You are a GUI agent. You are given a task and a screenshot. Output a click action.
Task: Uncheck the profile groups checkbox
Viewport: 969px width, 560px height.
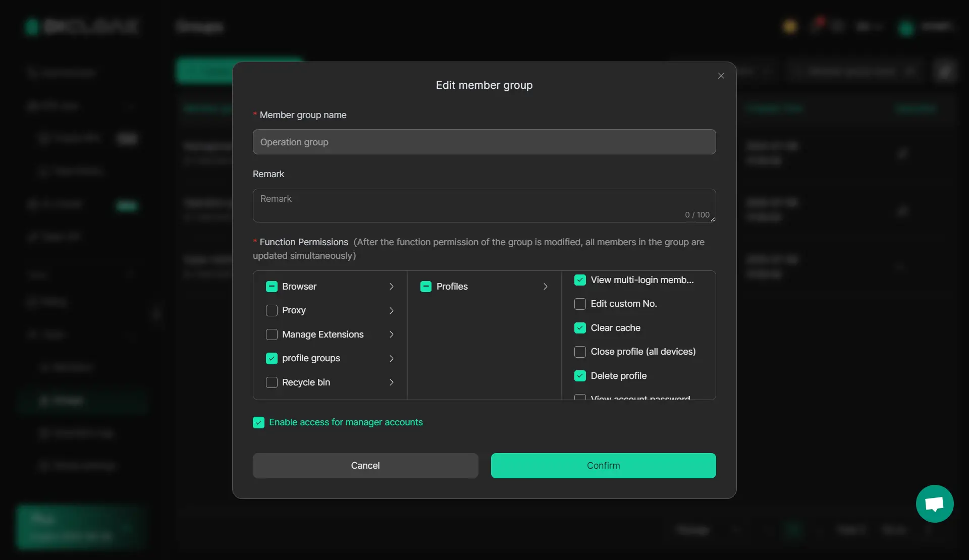pyautogui.click(x=272, y=358)
